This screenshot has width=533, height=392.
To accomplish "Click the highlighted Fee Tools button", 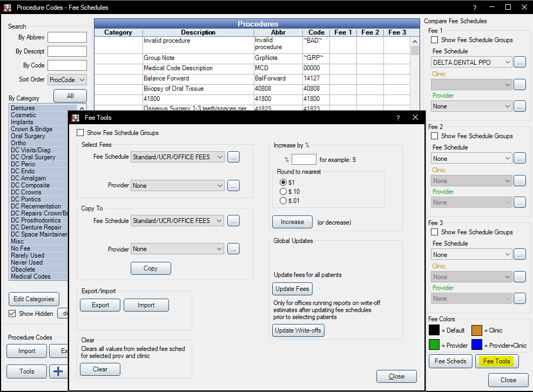I will (x=497, y=361).
